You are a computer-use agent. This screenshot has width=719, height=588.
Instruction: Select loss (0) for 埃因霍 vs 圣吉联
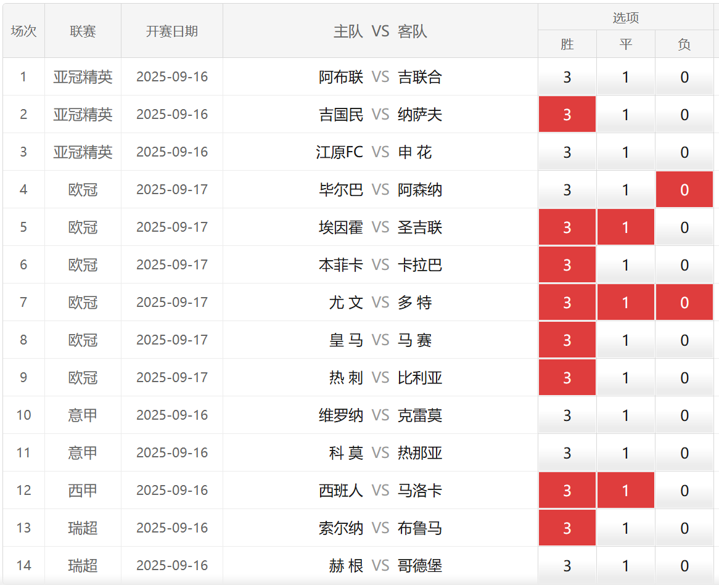(x=684, y=227)
